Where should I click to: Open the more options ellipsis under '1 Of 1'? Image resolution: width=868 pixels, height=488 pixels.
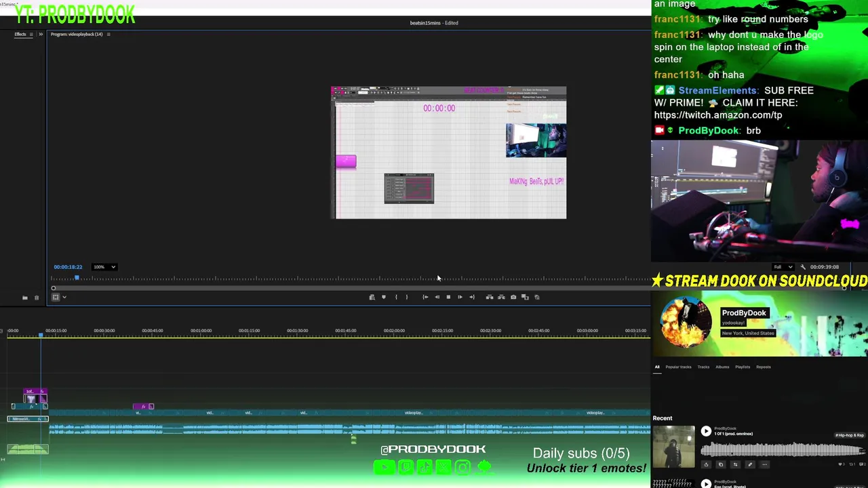coord(764,464)
